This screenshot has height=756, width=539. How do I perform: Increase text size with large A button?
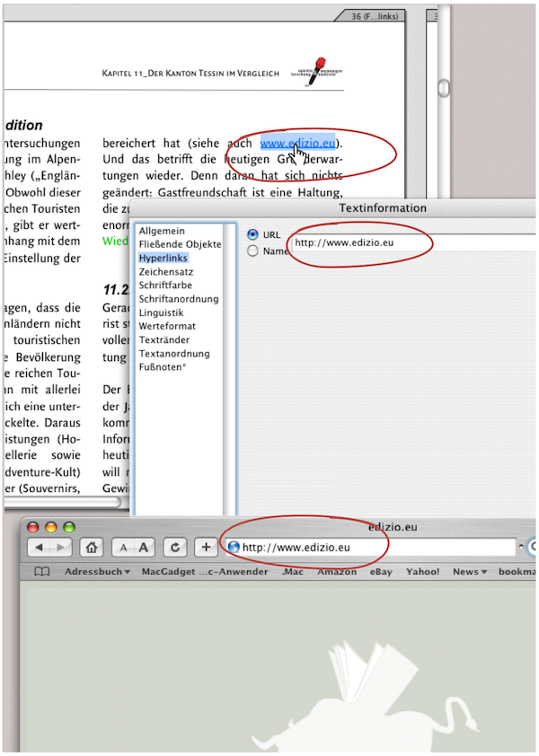pyautogui.click(x=143, y=547)
